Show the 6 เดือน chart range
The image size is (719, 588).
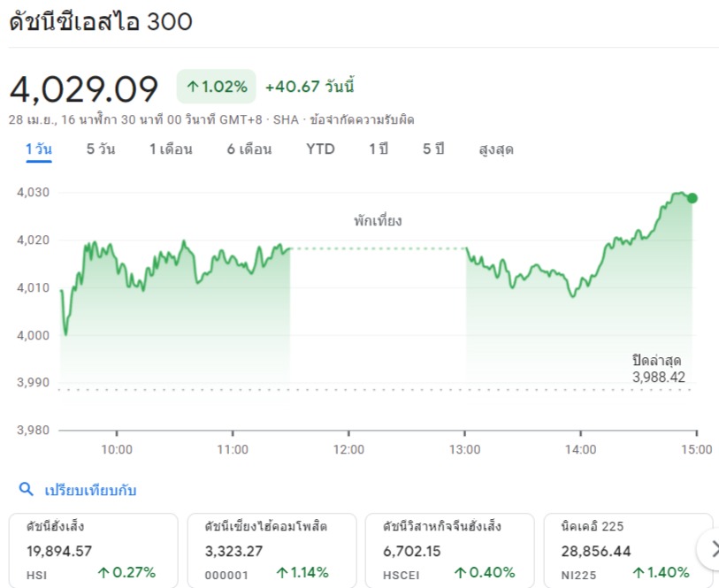tap(249, 149)
